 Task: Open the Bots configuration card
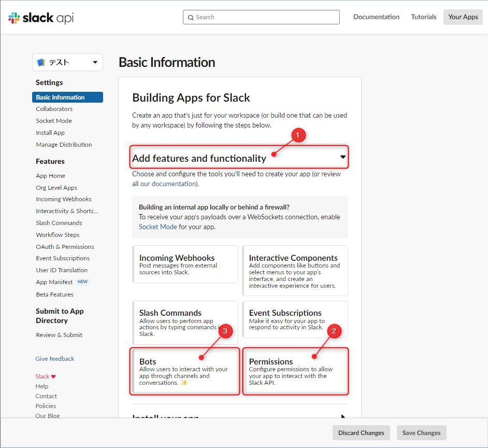tap(184, 371)
